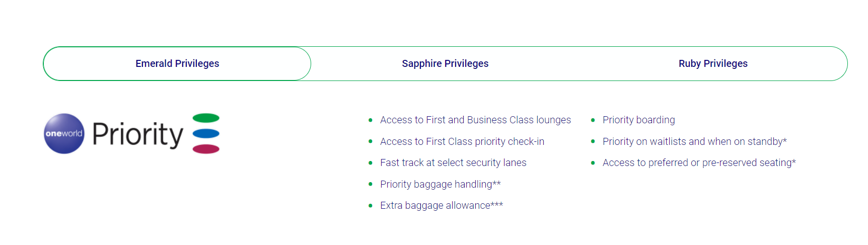Image resolution: width=868 pixels, height=245 pixels.
Task: Click Priority boarding item
Action: point(638,120)
